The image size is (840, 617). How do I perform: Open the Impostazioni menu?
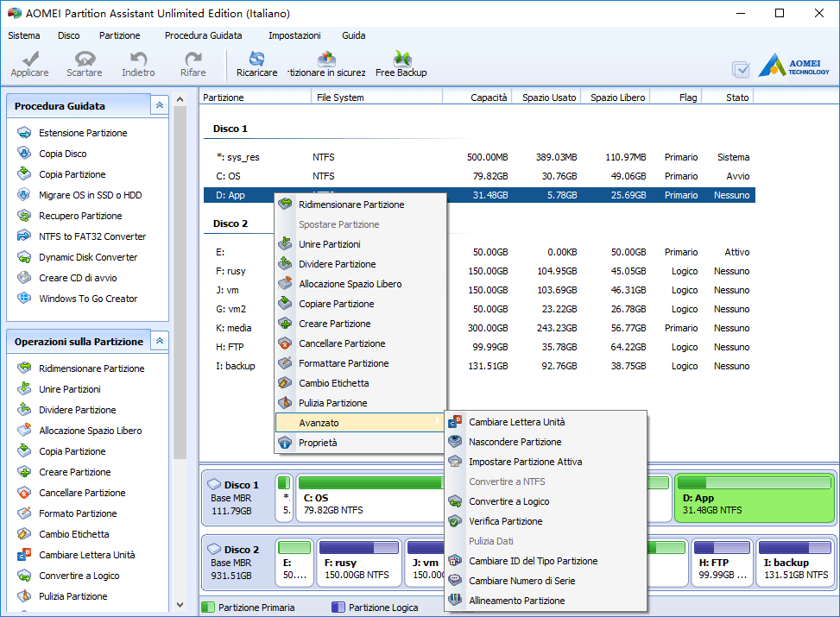pos(294,35)
